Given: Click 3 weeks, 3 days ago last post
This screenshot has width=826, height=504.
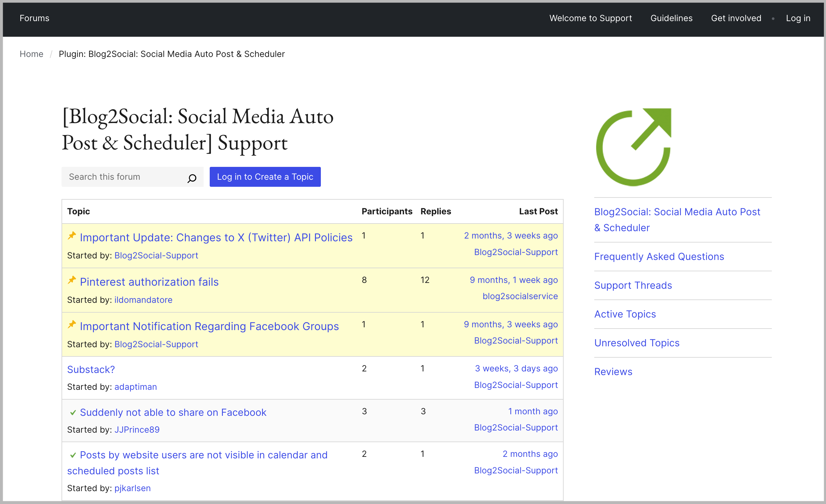Looking at the screenshot, I should [516, 369].
